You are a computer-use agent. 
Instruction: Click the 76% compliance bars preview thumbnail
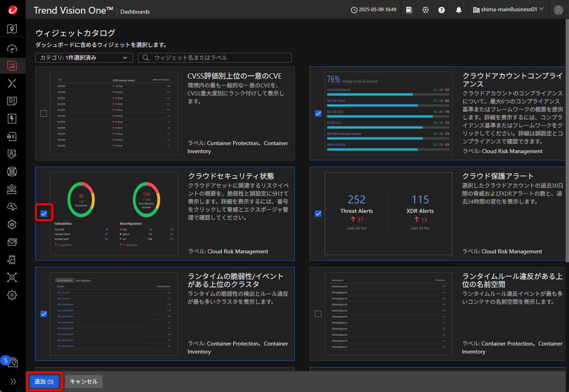click(388, 113)
